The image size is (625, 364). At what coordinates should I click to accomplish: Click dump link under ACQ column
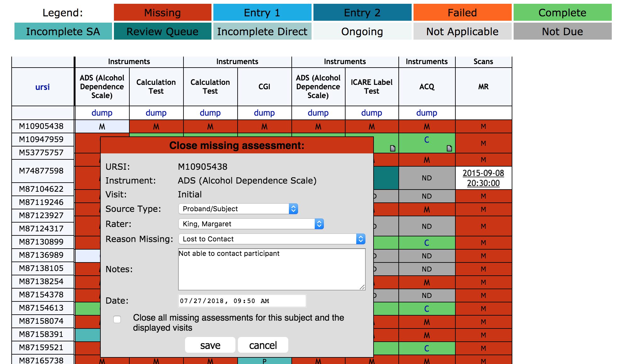coord(427,113)
